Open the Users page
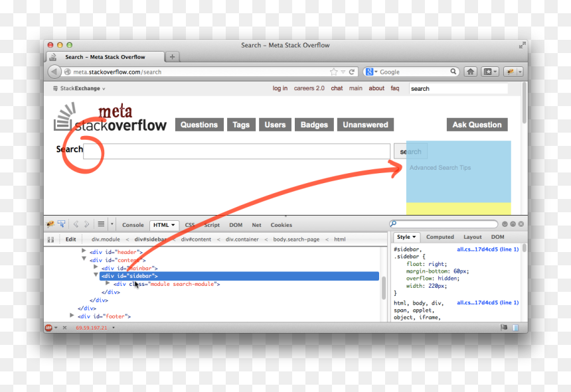This screenshot has height=392, width=571. (x=275, y=125)
